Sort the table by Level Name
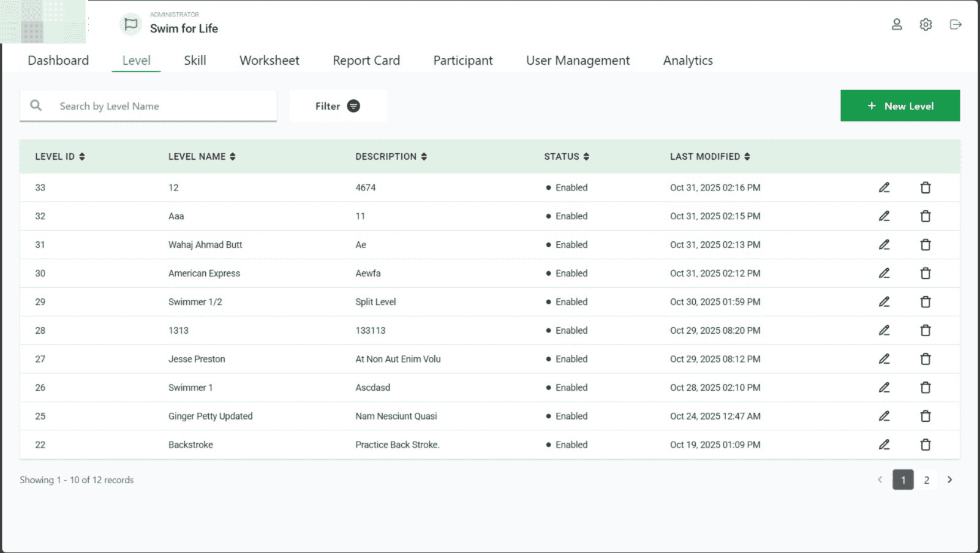 point(203,156)
